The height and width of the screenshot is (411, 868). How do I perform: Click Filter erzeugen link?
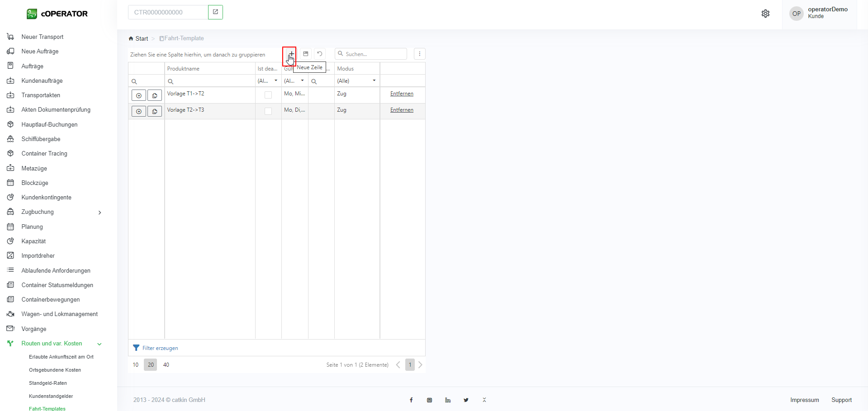(160, 348)
